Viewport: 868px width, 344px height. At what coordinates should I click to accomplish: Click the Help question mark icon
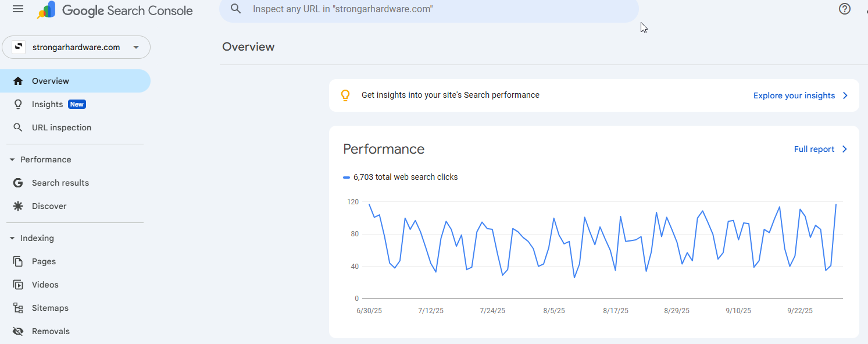tap(845, 9)
